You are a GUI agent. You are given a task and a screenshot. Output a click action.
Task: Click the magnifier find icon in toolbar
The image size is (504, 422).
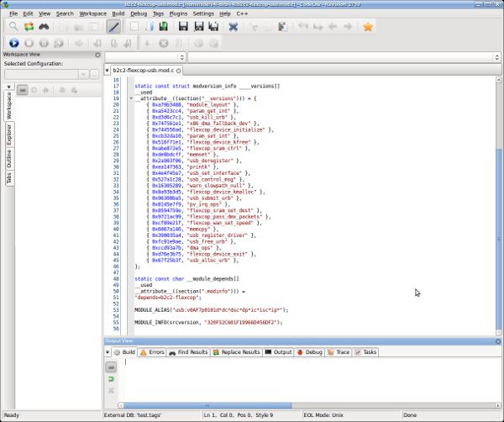[13, 27]
